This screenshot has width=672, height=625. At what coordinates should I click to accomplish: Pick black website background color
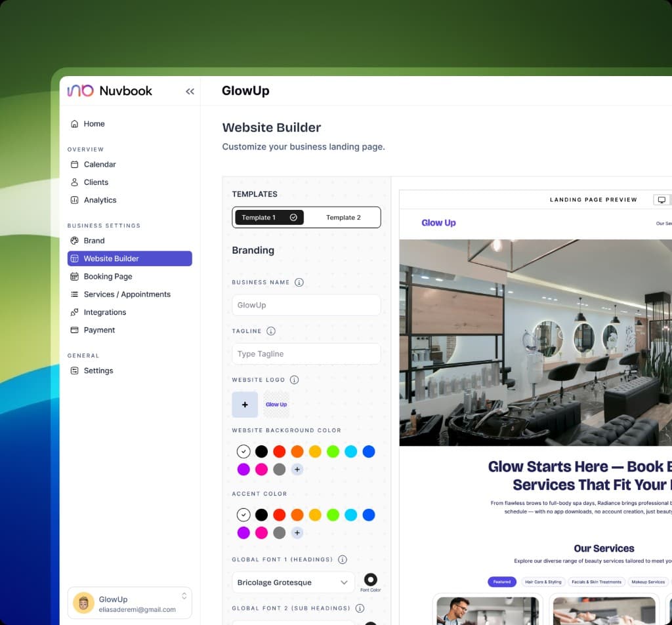261,451
